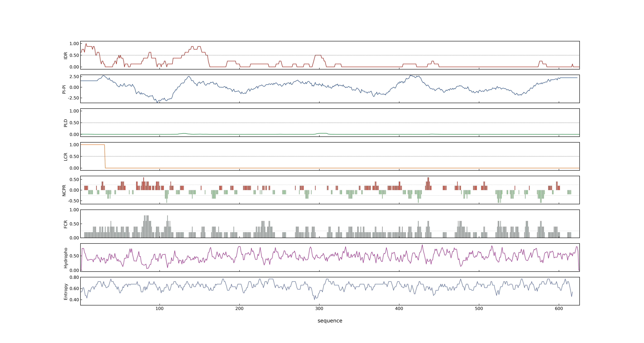This screenshot has height=343, width=644.
Task: Click the Entropy axis label
Action: point(66,291)
